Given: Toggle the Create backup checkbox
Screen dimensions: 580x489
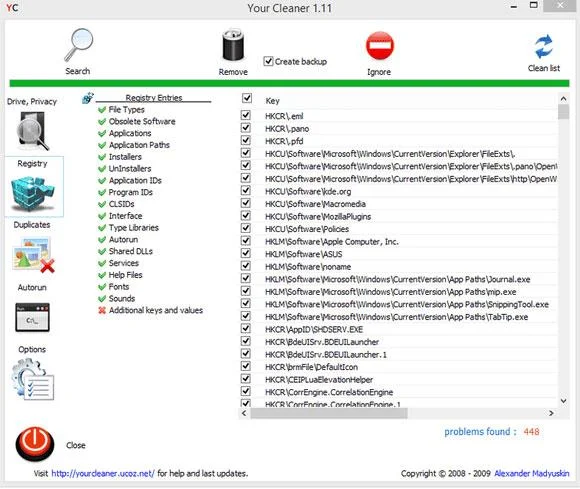Looking at the screenshot, I should [x=268, y=61].
